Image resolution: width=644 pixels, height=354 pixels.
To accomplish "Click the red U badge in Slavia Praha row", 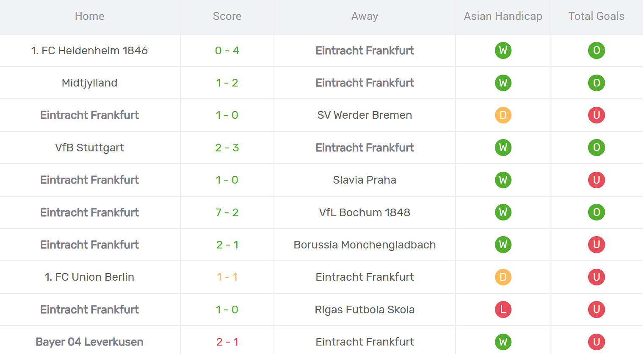I will tap(596, 180).
